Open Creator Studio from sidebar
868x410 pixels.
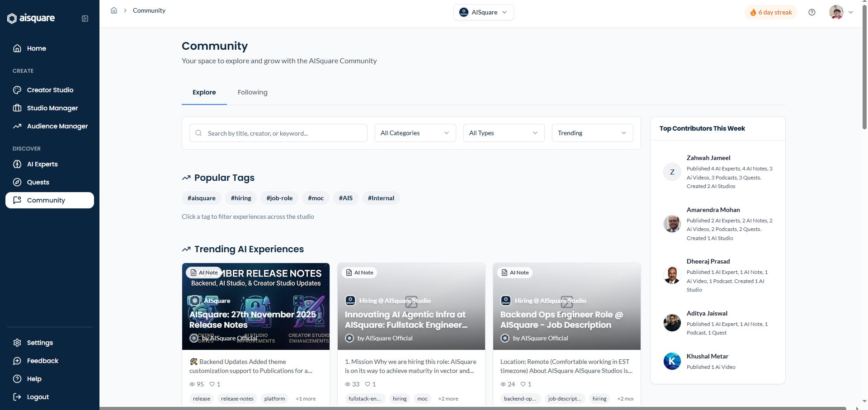(50, 90)
